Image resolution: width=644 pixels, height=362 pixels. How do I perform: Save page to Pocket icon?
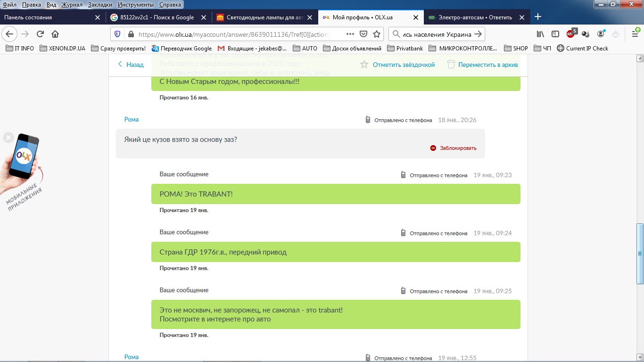[363, 34]
